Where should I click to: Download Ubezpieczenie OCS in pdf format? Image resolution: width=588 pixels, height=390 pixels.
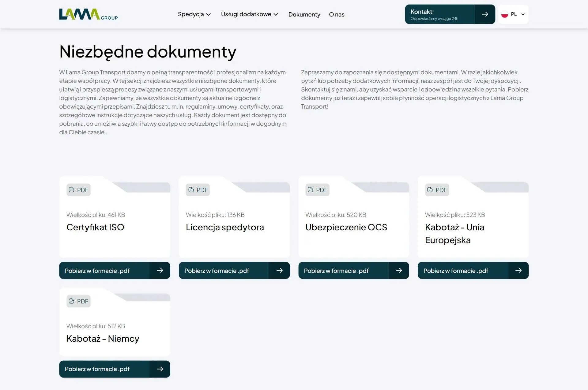[354, 270]
